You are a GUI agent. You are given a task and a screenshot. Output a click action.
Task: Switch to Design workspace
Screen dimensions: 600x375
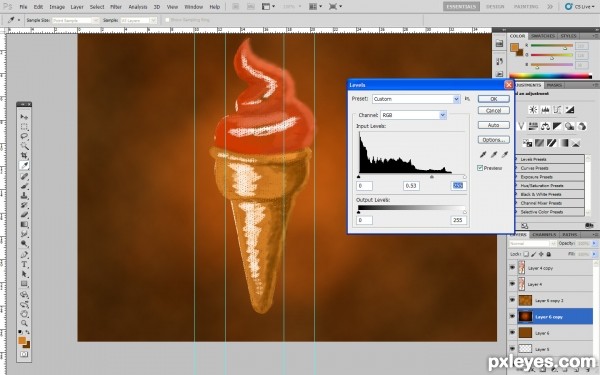click(x=495, y=7)
